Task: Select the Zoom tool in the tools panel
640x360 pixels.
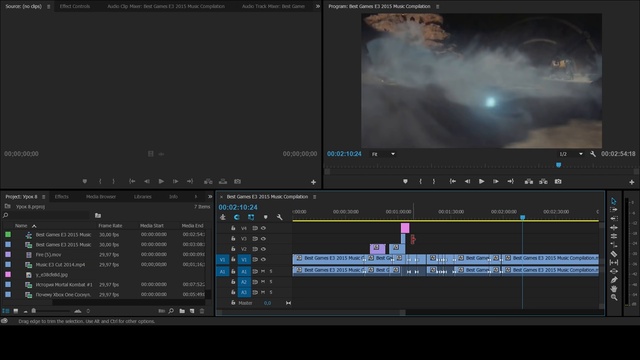Action: [614, 298]
